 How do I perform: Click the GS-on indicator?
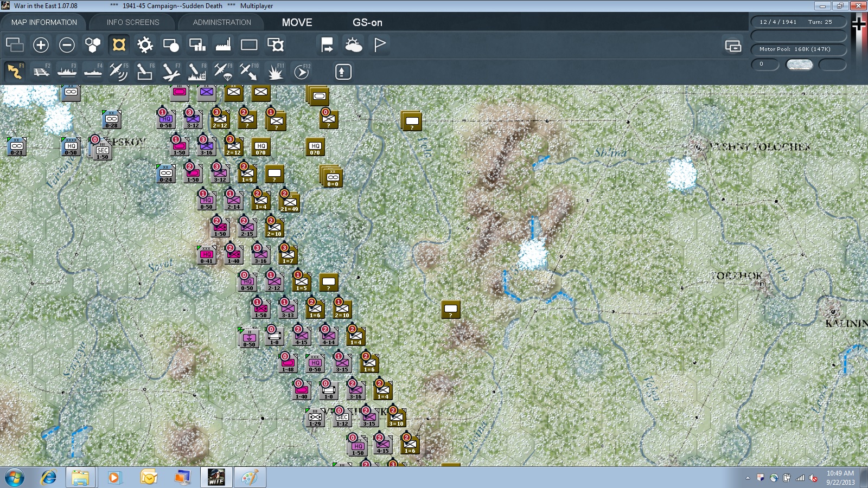(x=367, y=22)
